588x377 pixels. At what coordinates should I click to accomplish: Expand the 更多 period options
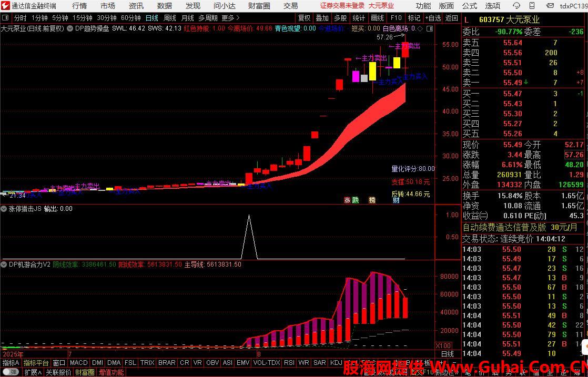(230, 17)
